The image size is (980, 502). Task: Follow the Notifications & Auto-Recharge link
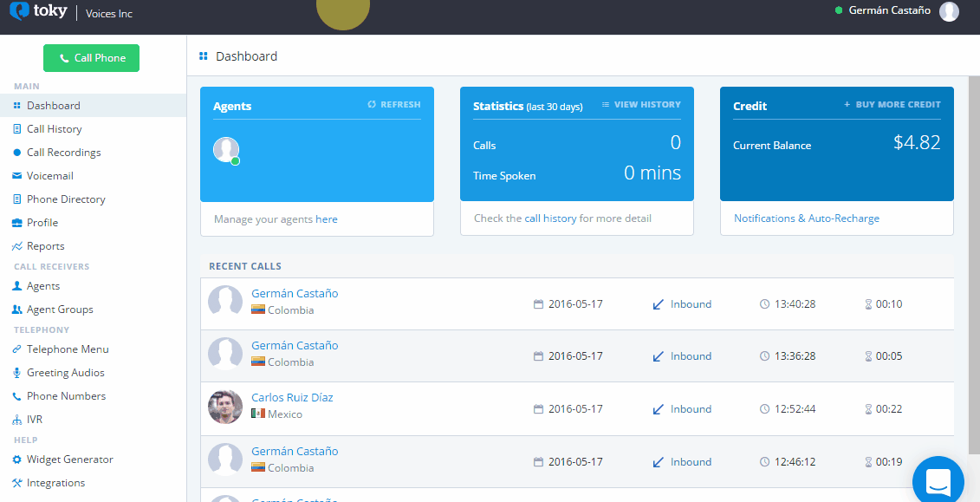pyautogui.click(x=806, y=218)
